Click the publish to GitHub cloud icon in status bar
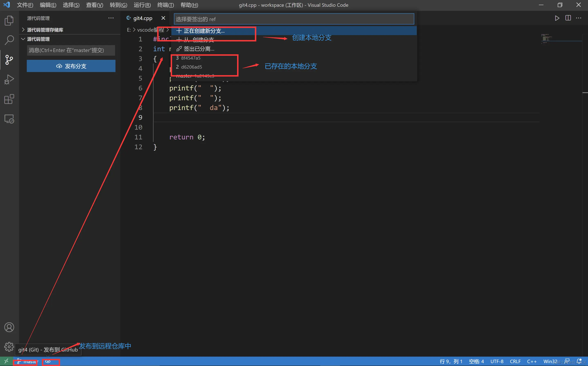Screen dimensions: 588x366 pyautogui.click(x=48, y=361)
